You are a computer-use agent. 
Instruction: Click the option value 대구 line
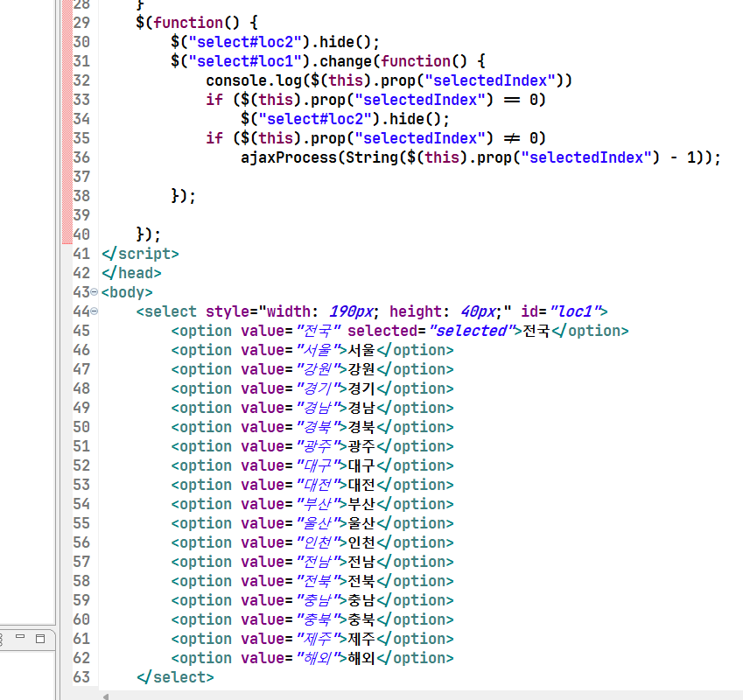[312, 465]
